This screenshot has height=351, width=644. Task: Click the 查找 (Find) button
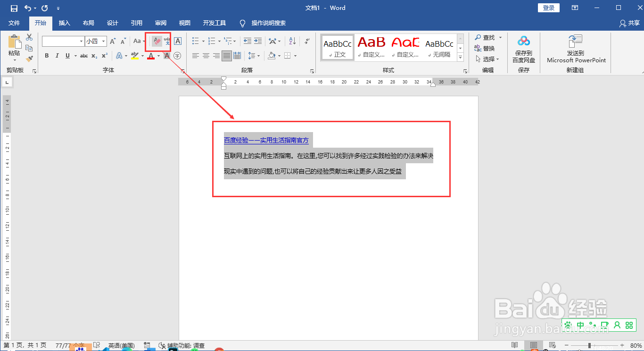(488, 37)
